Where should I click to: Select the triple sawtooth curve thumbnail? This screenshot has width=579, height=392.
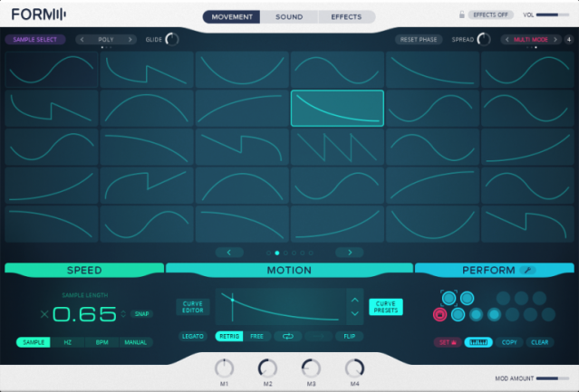337,148
